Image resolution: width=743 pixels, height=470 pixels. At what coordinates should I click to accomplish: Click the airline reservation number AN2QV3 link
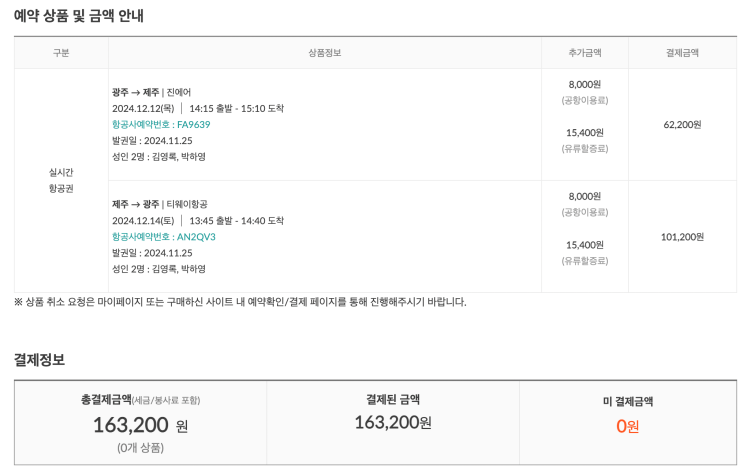pyautogui.click(x=163, y=237)
